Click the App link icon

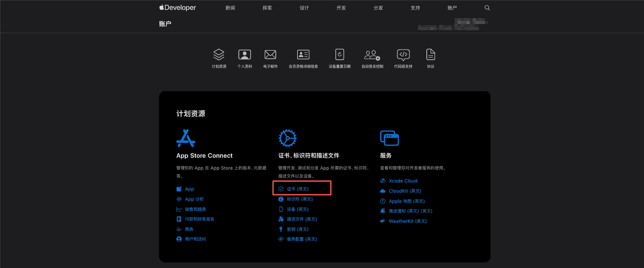(179, 189)
